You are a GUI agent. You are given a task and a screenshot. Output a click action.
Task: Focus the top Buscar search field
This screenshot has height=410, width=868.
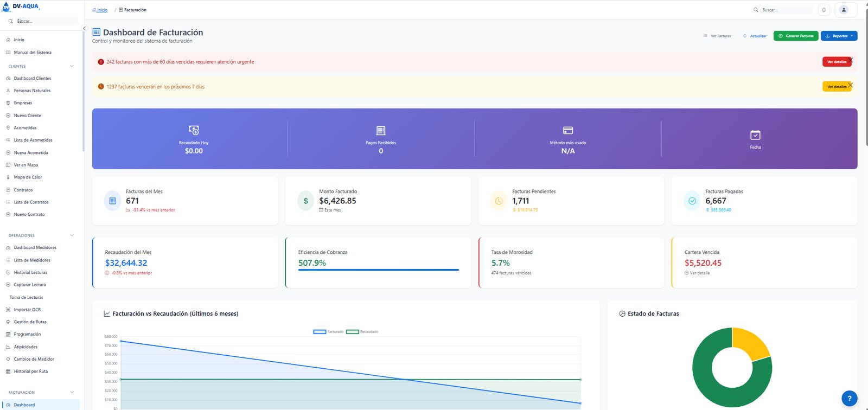787,10
